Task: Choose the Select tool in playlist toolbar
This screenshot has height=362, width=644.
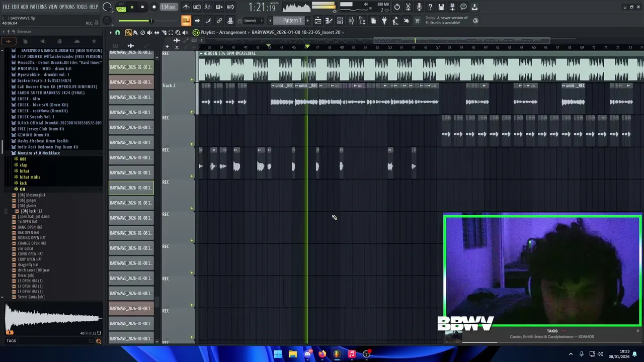Action: [x=171, y=33]
